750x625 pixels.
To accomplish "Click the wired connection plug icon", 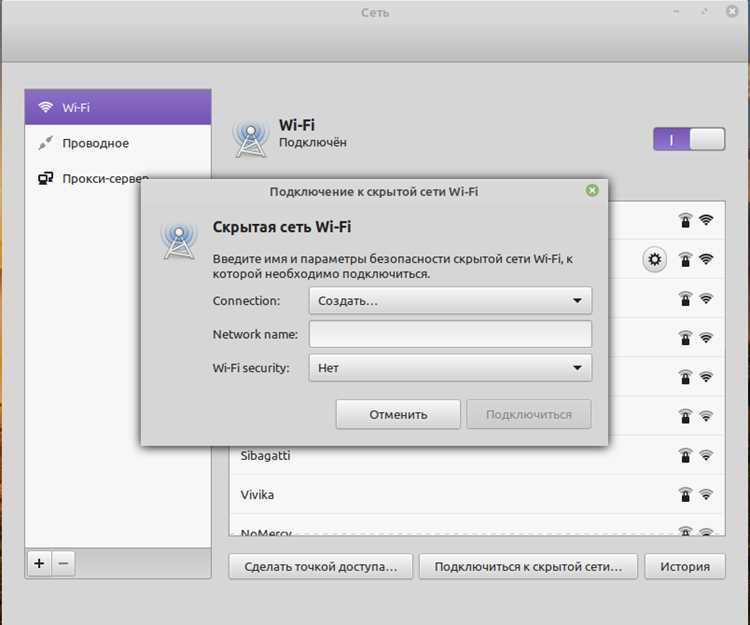I will click(x=45, y=143).
